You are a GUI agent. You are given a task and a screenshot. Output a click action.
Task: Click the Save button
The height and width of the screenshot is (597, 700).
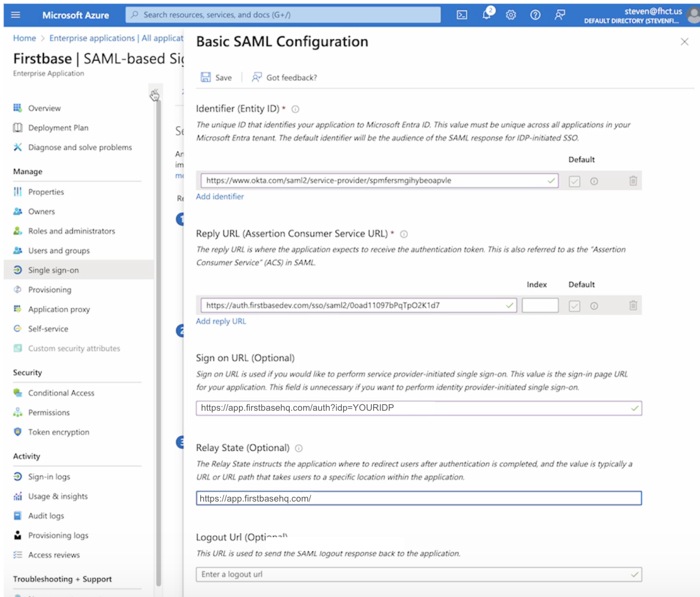point(216,78)
